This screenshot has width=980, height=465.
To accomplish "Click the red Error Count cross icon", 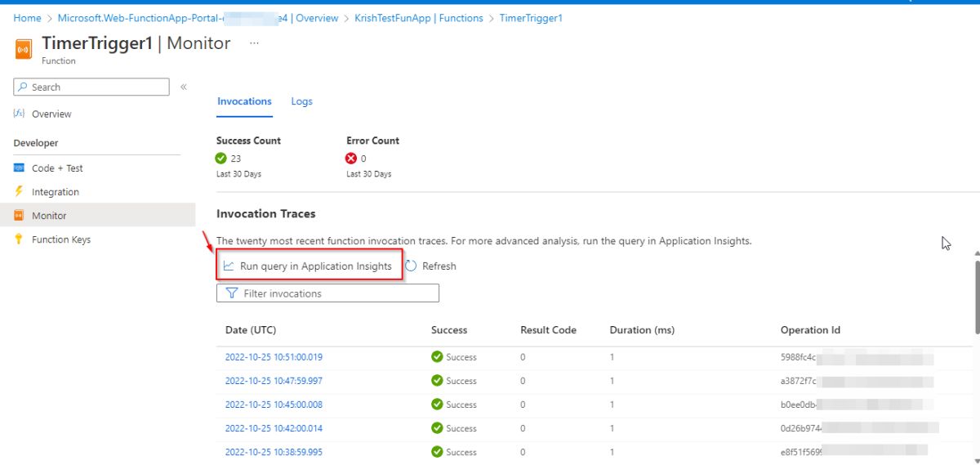I will [x=352, y=159].
